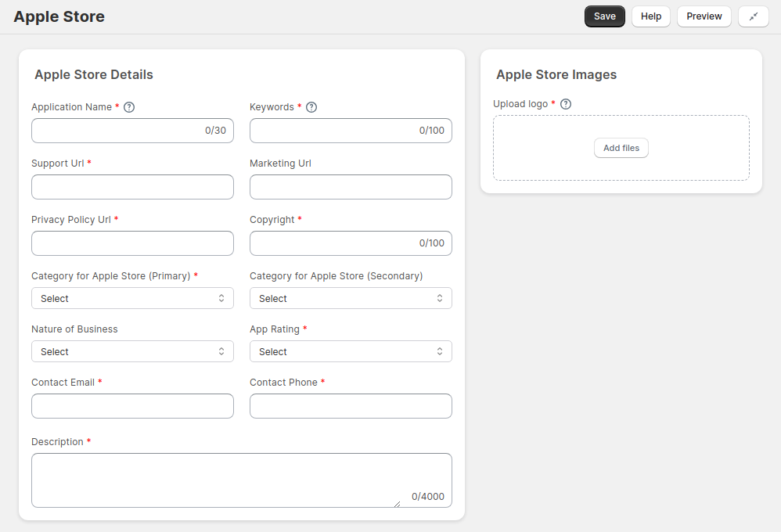The image size is (781, 532).
Task: Select the Contact Email input
Action: (132, 406)
